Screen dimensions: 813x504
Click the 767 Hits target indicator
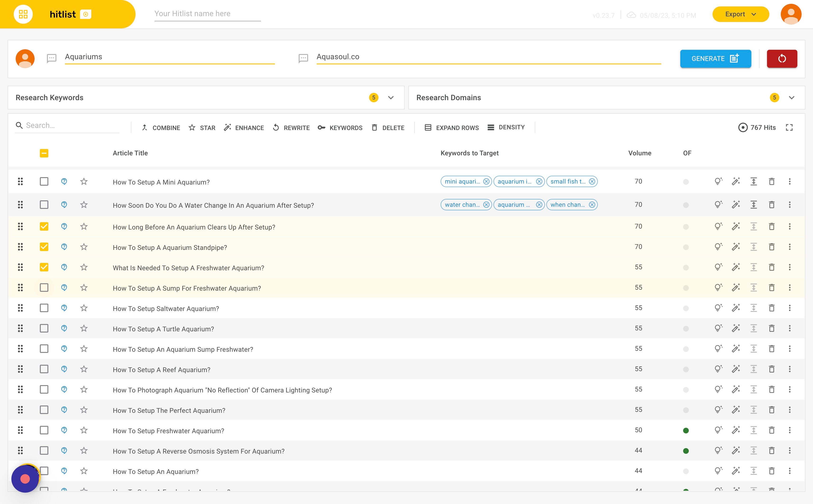(757, 127)
